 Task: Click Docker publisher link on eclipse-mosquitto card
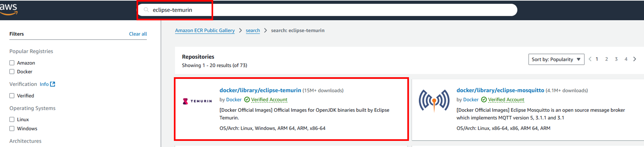(471, 100)
